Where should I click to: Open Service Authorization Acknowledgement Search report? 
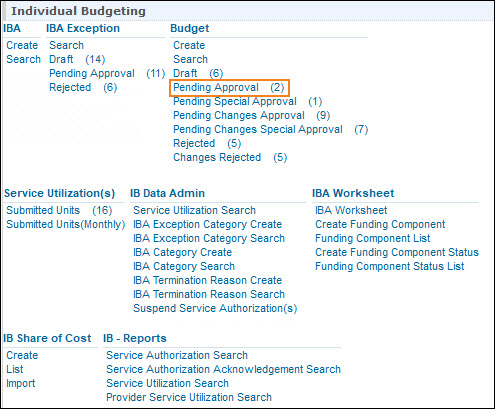pyautogui.click(x=223, y=369)
